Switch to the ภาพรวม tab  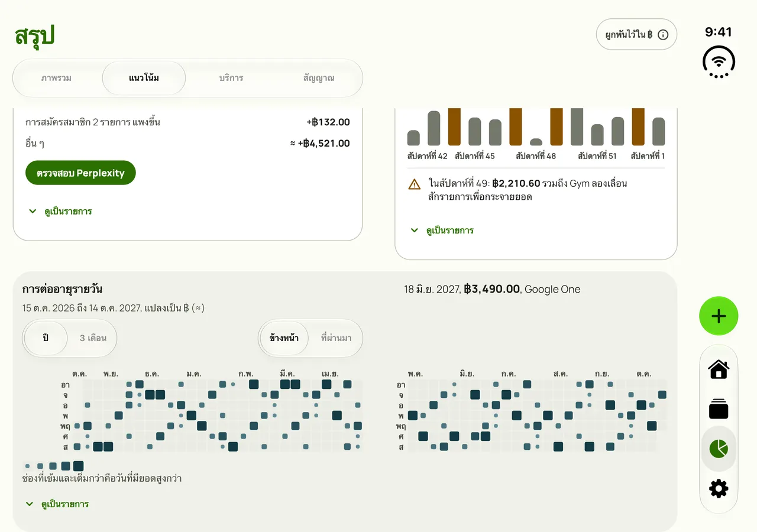click(x=57, y=78)
